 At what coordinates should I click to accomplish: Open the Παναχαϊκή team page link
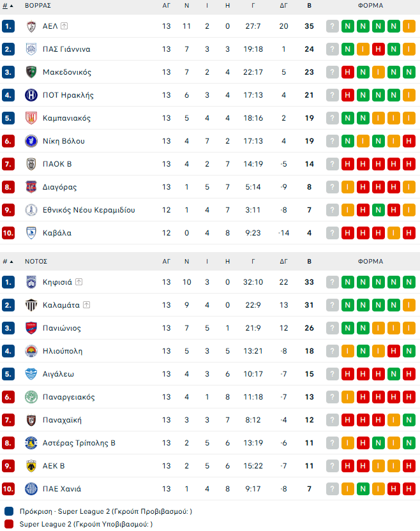point(62,420)
